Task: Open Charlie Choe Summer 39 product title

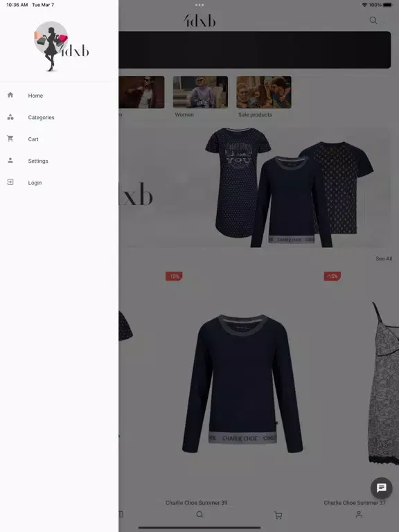Action: pyautogui.click(x=197, y=502)
